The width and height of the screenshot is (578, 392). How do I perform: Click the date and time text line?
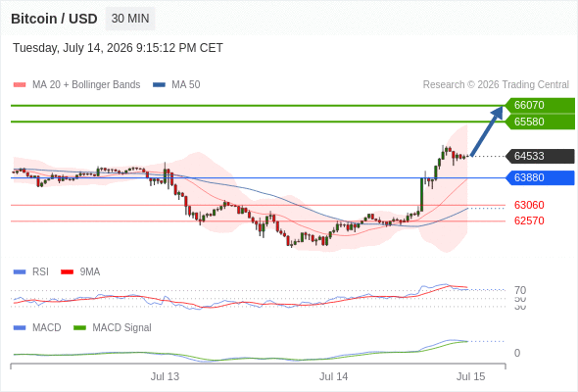[118, 48]
